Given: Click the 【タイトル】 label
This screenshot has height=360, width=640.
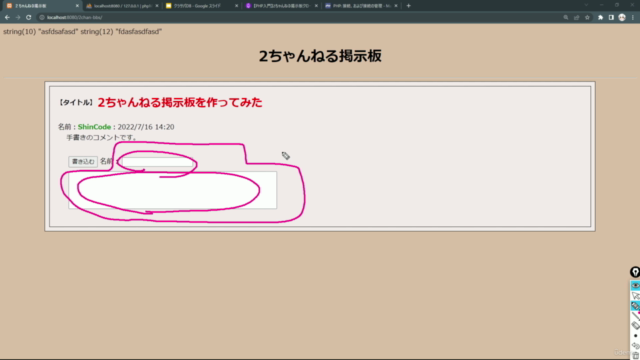Looking at the screenshot, I should [x=76, y=102].
